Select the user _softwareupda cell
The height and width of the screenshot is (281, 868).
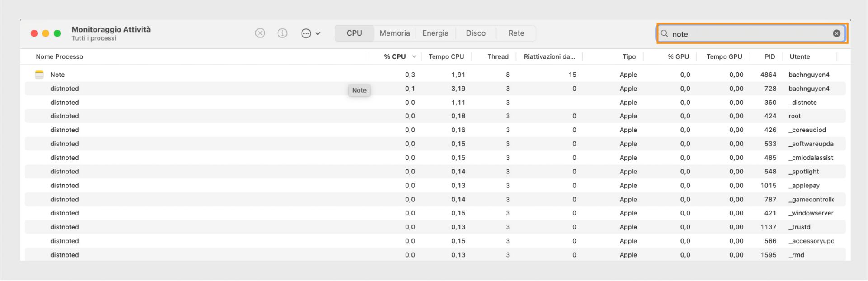pyautogui.click(x=811, y=144)
